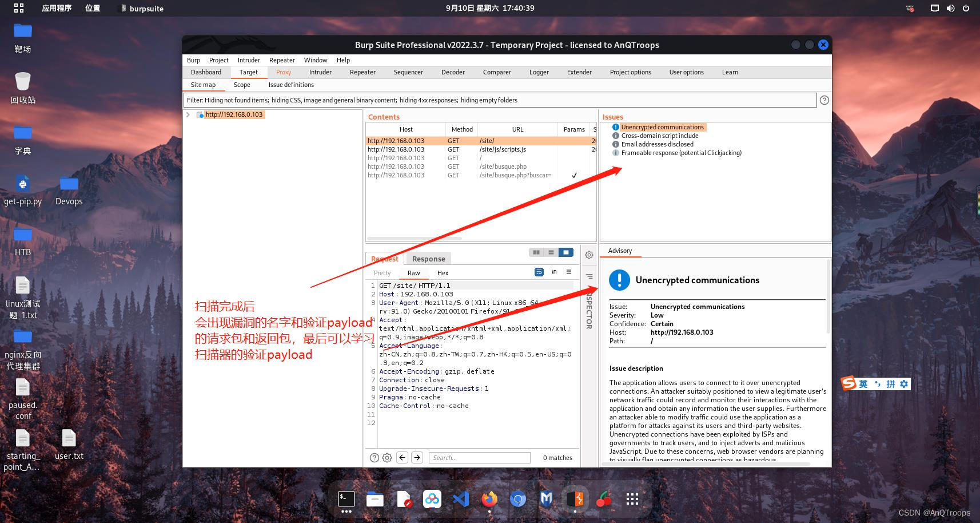Open the Inspector settings gear icon
The image size is (980, 523).
pos(589,255)
